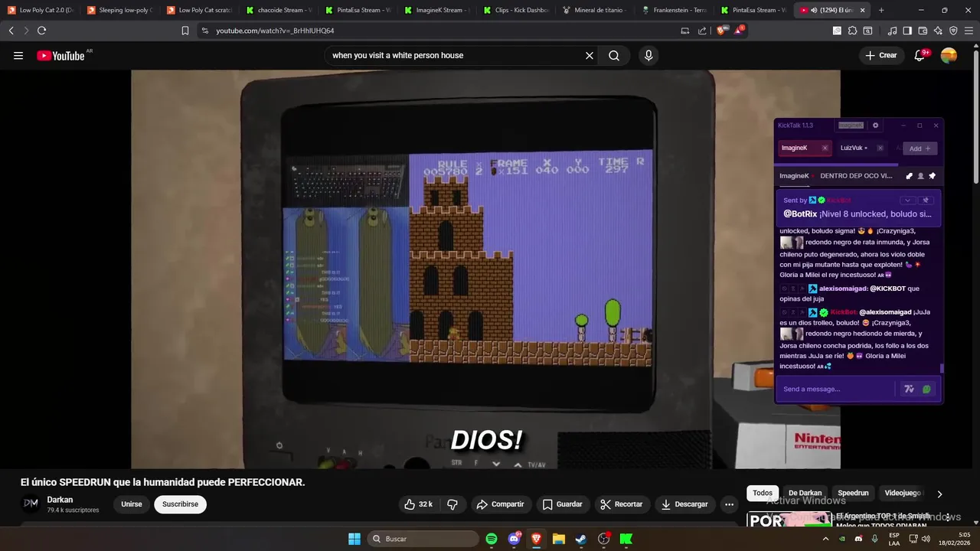Screen dimensions: 980x551
Task: Open more video actions ellipsis menu
Action: (x=729, y=504)
